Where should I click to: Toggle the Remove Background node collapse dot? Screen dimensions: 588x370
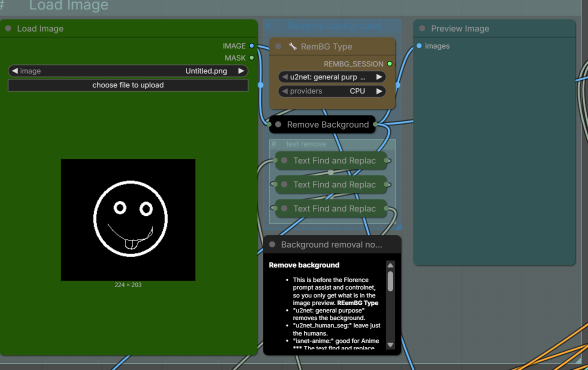[x=278, y=124]
